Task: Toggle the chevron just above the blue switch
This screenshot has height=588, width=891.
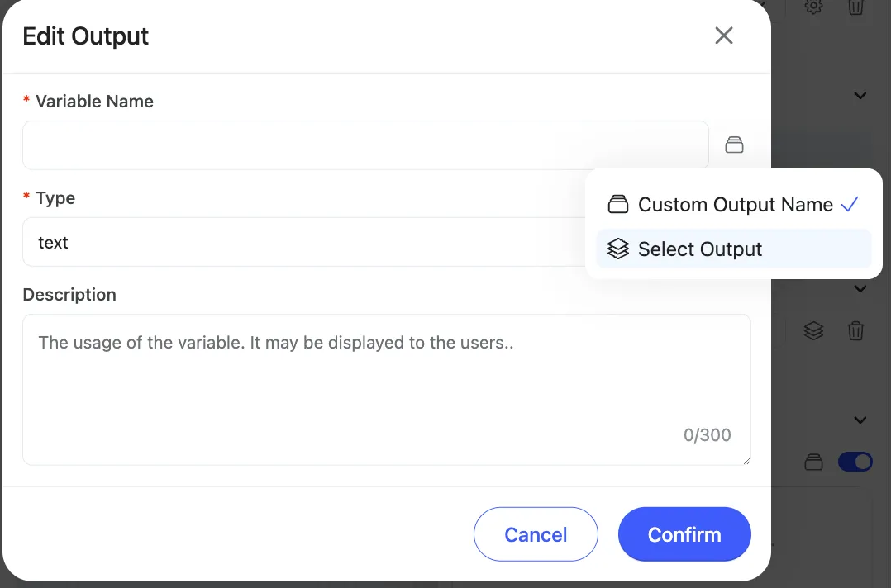Action: [860, 420]
